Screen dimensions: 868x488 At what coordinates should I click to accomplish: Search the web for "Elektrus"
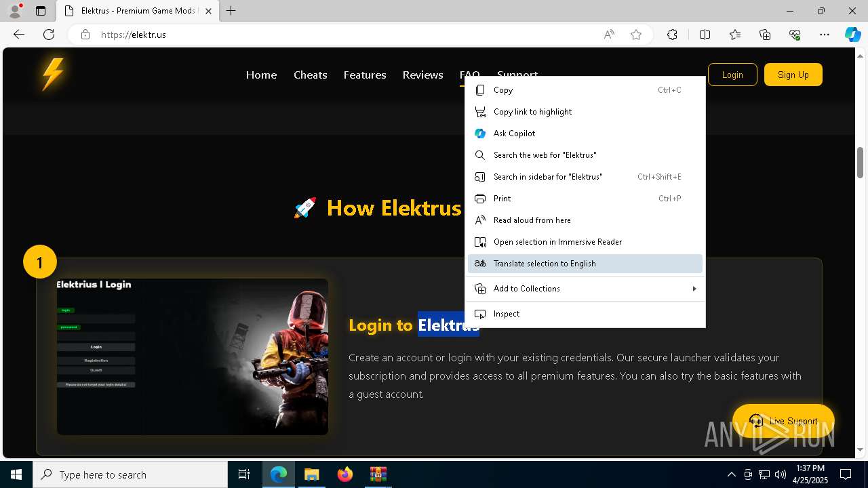585,155
